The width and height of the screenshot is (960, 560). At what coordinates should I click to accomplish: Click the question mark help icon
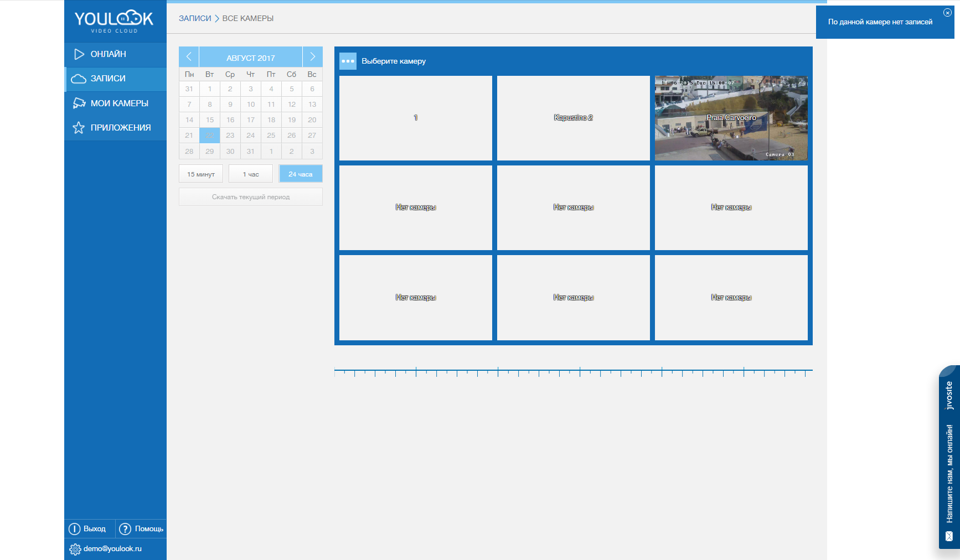point(125,529)
